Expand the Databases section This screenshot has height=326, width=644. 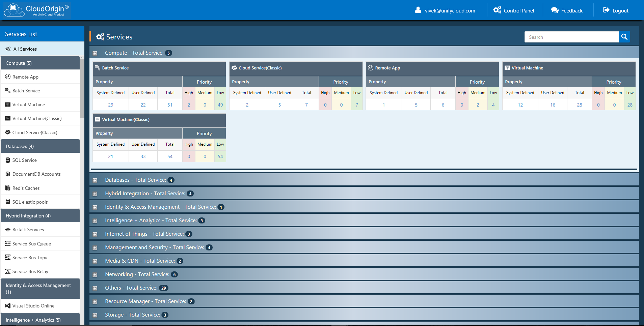[95, 180]
